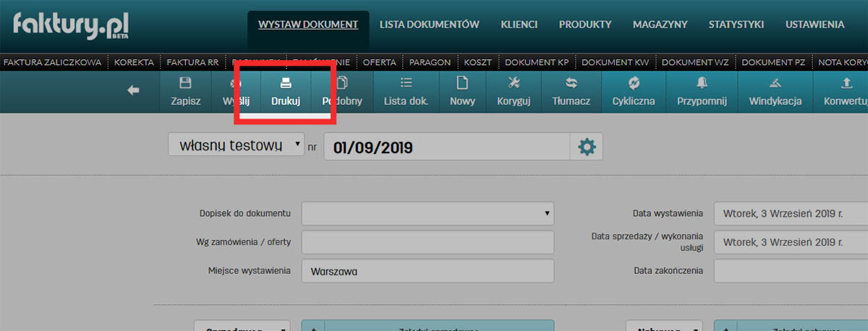Screen dimensions: 868x331
Task: Click the Koryguj correction tool
Action: coord(514,91)
